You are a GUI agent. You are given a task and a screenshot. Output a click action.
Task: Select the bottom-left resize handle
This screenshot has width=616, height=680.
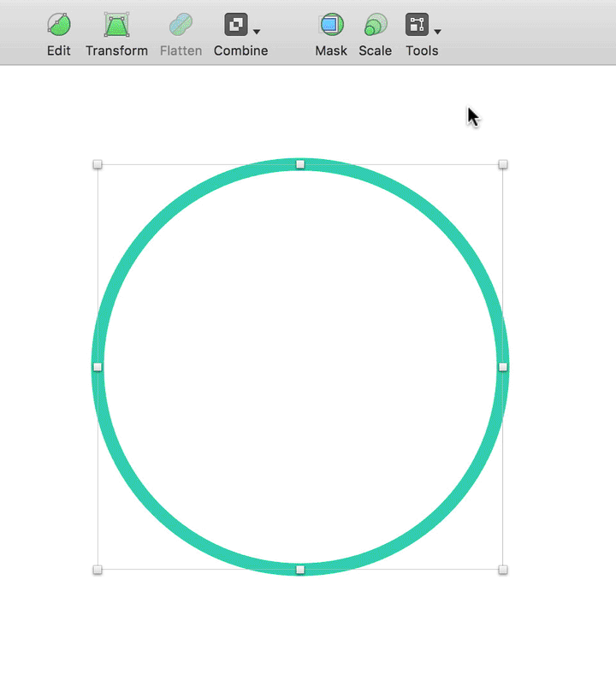point(98,570)
